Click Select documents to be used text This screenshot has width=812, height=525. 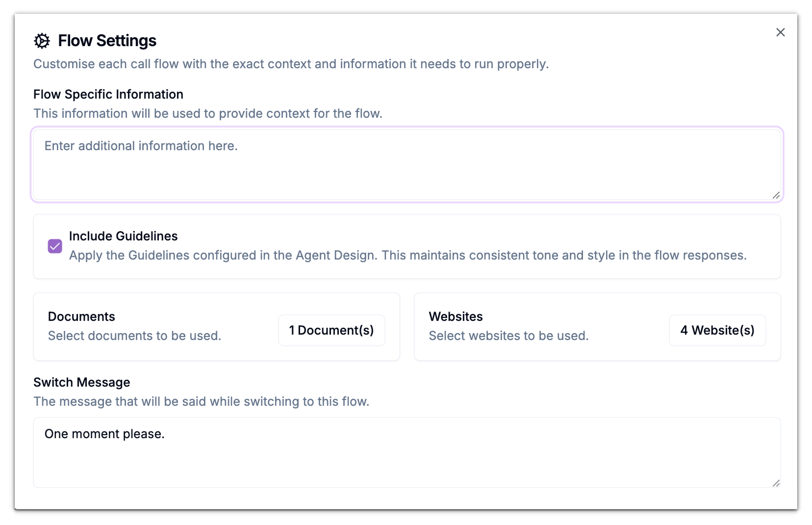point(135,335)
